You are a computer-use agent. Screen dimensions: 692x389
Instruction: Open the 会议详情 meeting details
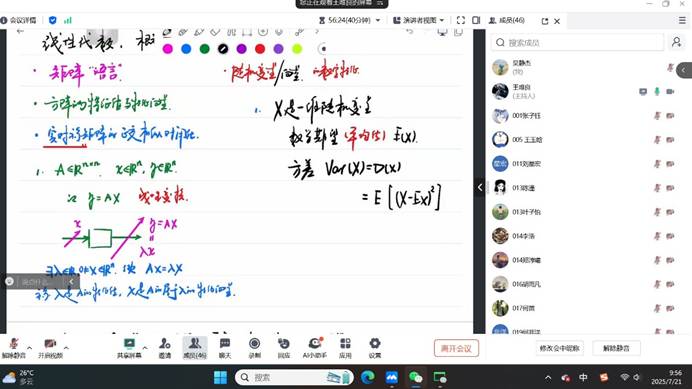(19, 20)
